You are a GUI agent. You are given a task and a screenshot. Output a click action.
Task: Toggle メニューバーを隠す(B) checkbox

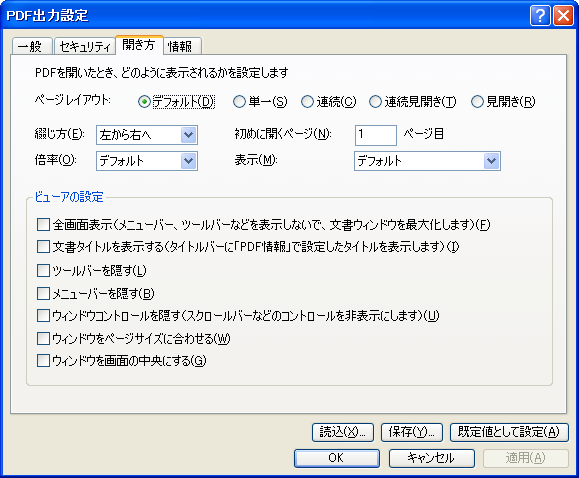tap(43, 293)
